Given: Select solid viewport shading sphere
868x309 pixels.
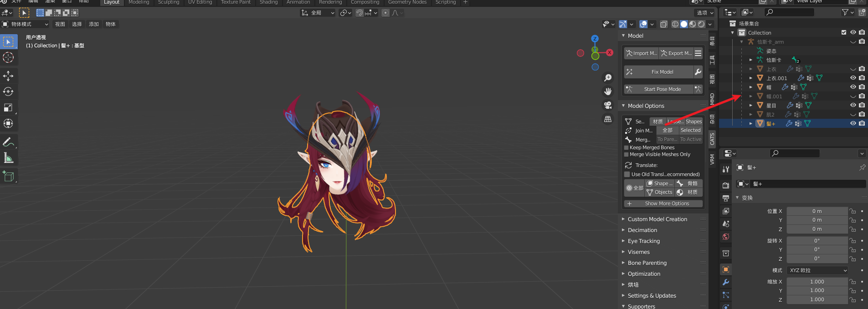Looking at the screenshot, I should [x=684, y=24].
